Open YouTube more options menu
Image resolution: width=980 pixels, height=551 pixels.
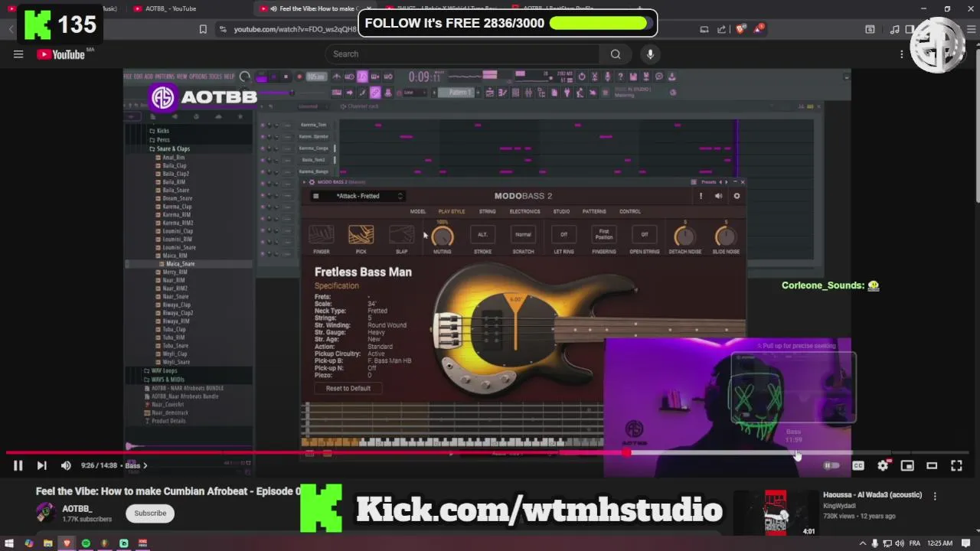902,54
